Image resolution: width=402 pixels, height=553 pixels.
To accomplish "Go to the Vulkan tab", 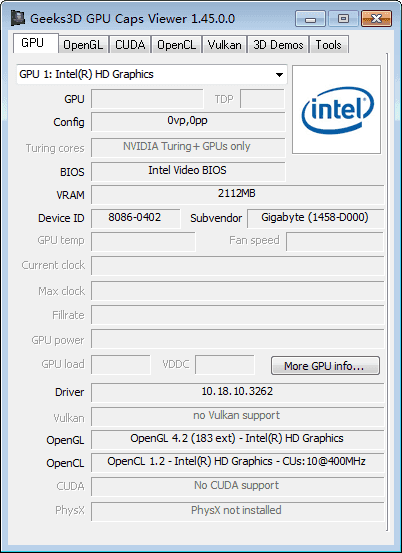I will coord(225,45).
